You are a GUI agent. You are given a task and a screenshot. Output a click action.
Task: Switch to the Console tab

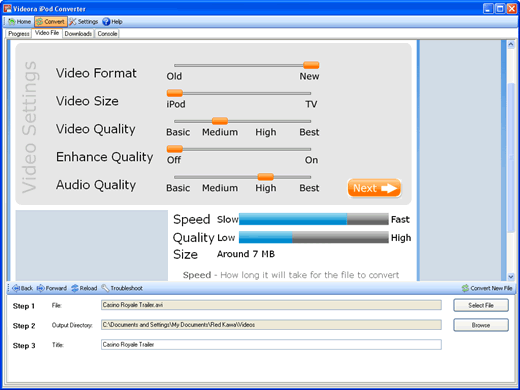point(107,34)
